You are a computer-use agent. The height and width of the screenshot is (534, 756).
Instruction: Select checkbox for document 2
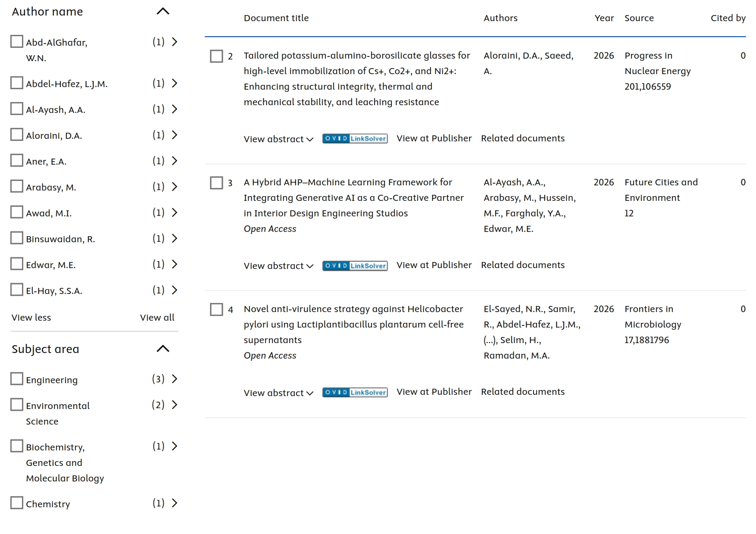(216, 56)
